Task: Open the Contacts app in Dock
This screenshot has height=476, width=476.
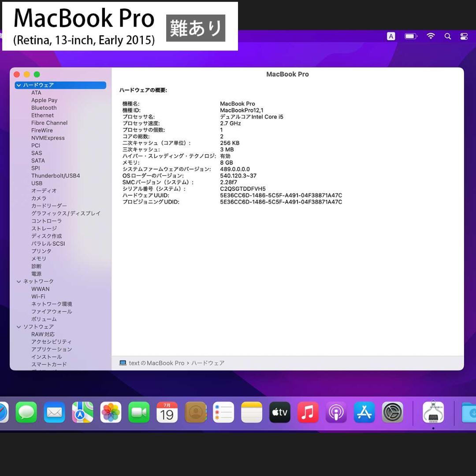Action: pyautogui.click(x=195, y=412)
